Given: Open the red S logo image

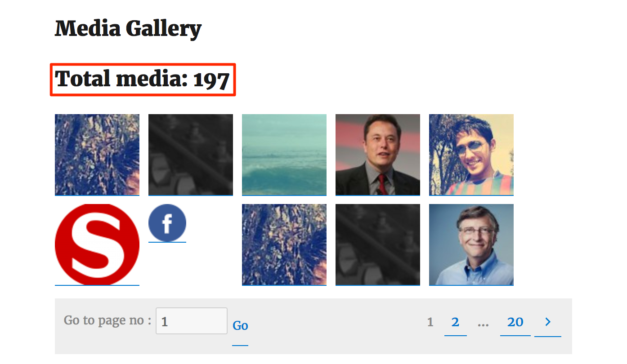Looking at the screenshot, I should pos(97,244).
